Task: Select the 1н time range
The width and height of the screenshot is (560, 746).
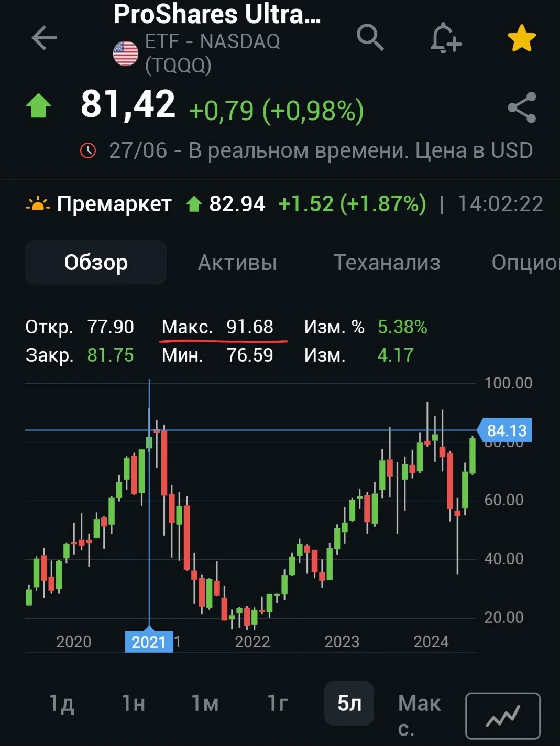Action: [x=133, y=703]
